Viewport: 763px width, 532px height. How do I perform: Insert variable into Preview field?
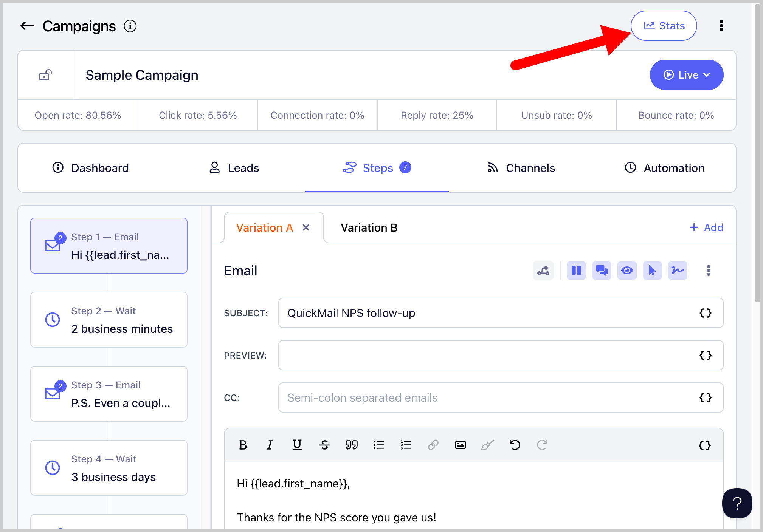click(706, 355)
